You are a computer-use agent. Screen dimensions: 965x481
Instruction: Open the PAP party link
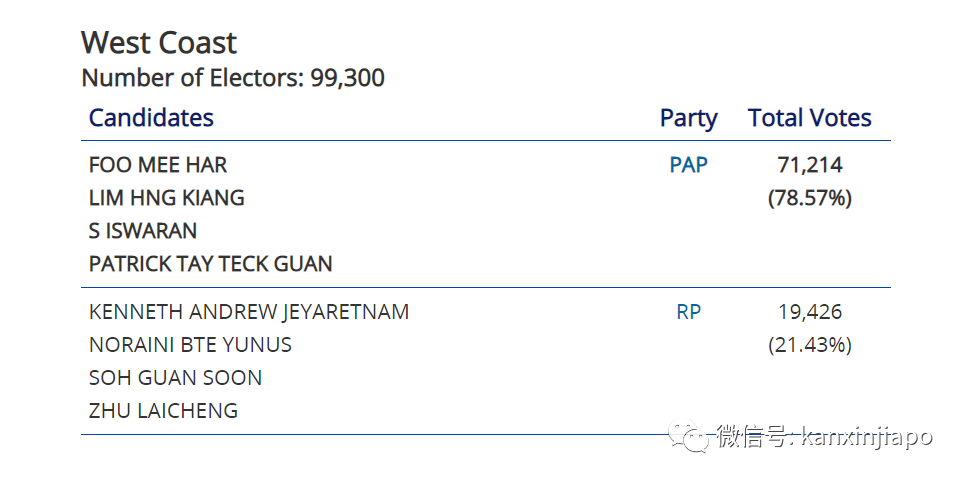click(x=688, y=165)
